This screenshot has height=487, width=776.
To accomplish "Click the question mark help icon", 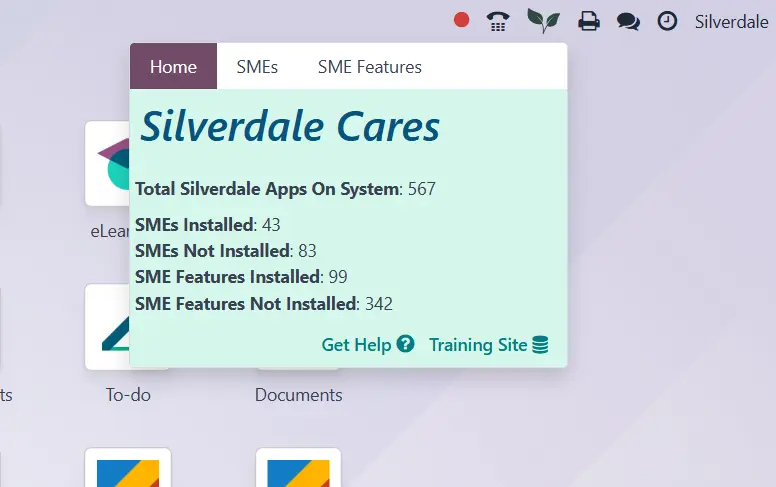I will coord(405,344).
